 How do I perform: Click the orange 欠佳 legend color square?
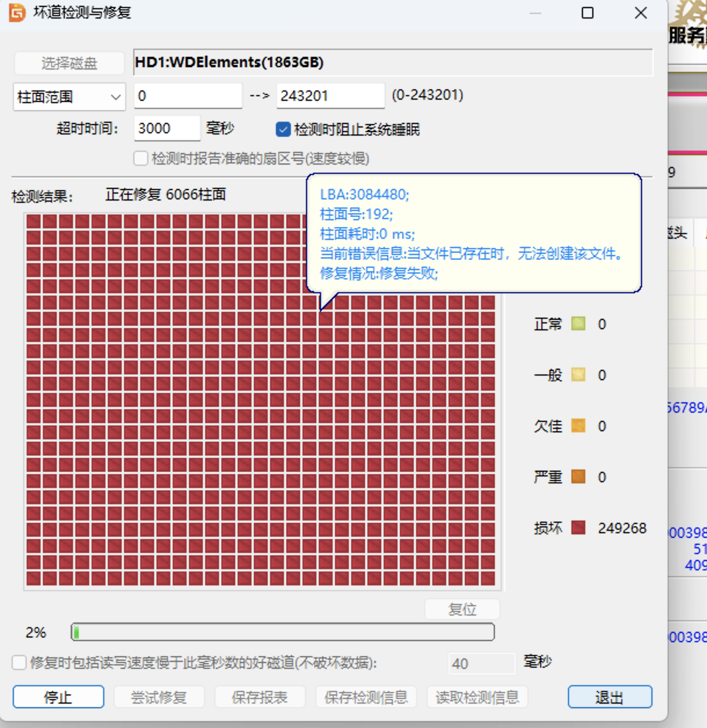point(578,425)
